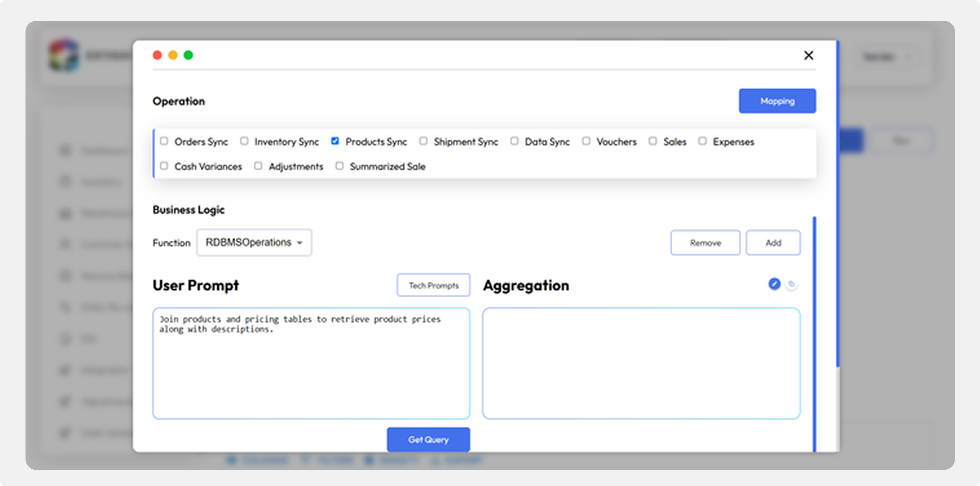Click the empty Aggregation text box

tap(641, 363)
